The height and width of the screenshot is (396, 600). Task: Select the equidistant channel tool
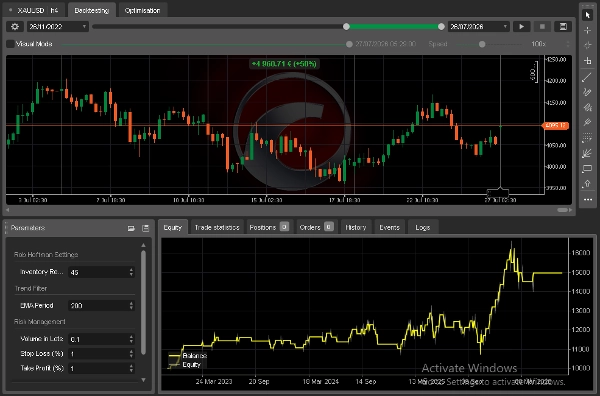coord(587,92)
